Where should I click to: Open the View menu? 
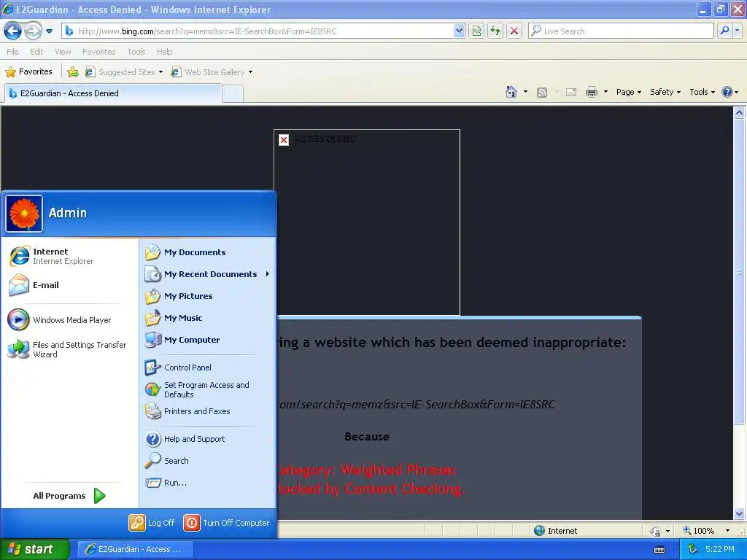click(63, 52)
